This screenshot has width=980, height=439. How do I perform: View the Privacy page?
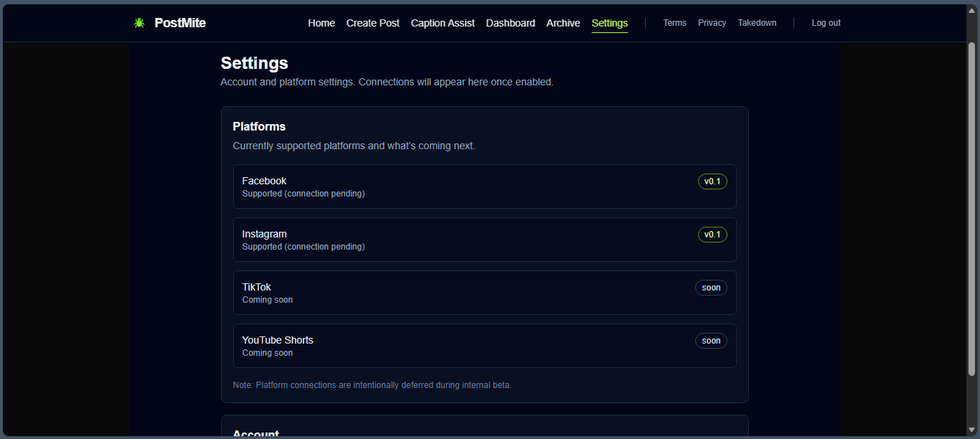tap(712, 22)
